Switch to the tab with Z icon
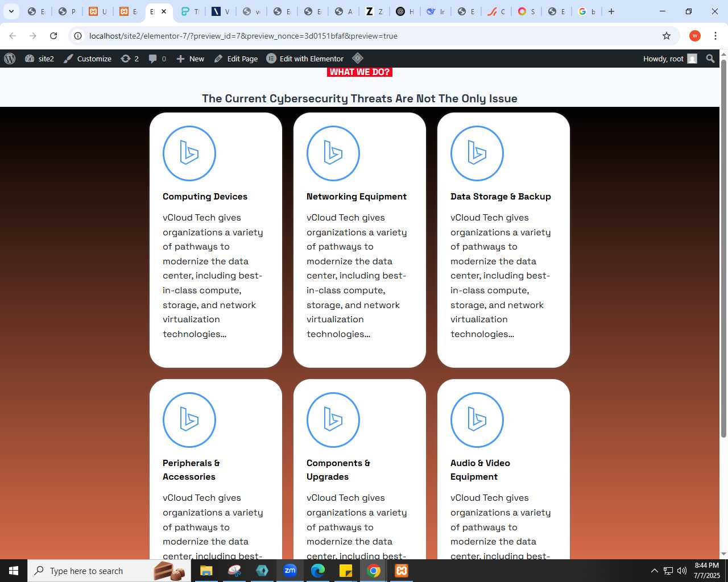 coord(375,11)
